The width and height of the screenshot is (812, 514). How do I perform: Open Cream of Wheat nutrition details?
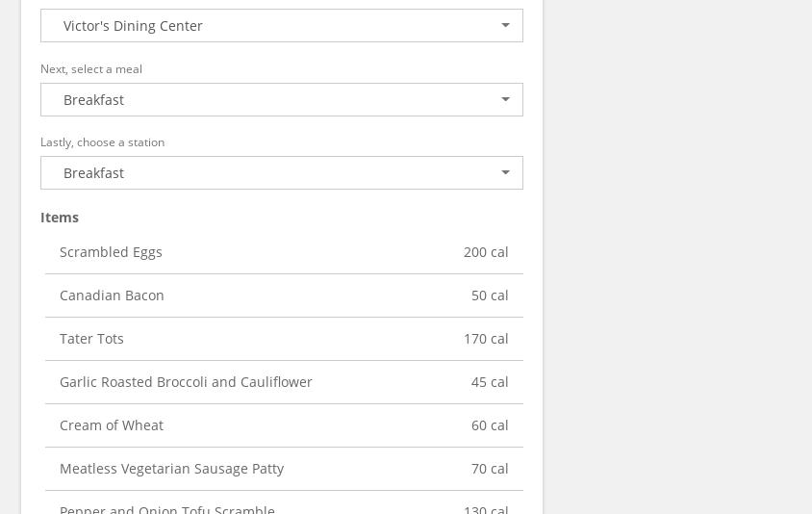pyautogui.click(x=112, y=425)
